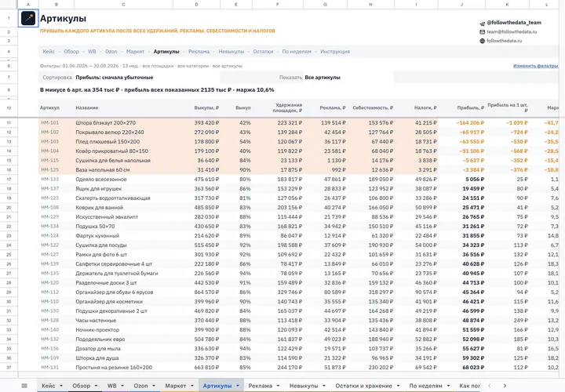Go to Остатки in top navigation row
The height and width of the screenshot is (392, 565).
click(x=263, y=52)
